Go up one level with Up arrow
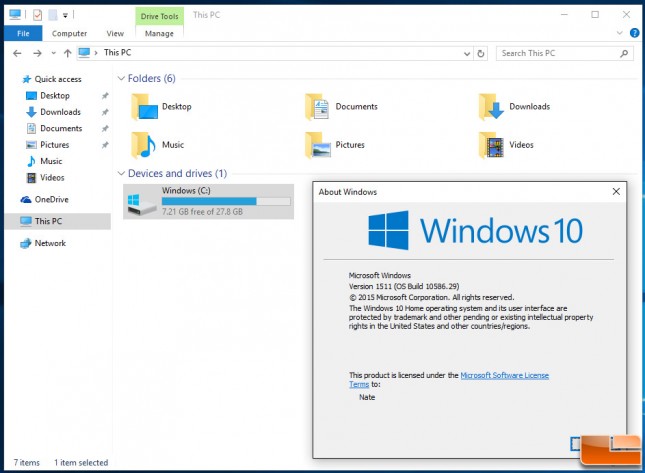Image resolution: width=645 pixels, height=473 pixels. pyautogui.click(x=67, y=53)
